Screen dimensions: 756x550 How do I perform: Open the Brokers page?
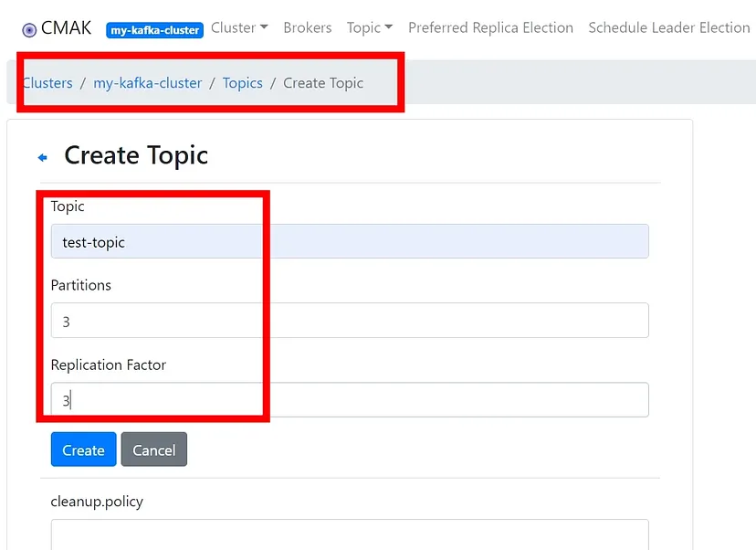click(308, 27)
